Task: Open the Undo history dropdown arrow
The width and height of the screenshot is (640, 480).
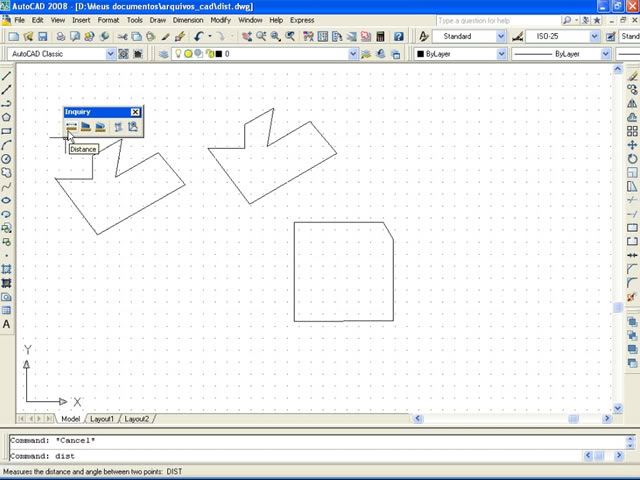Action: pyautogui.click(x=209, y=37)
